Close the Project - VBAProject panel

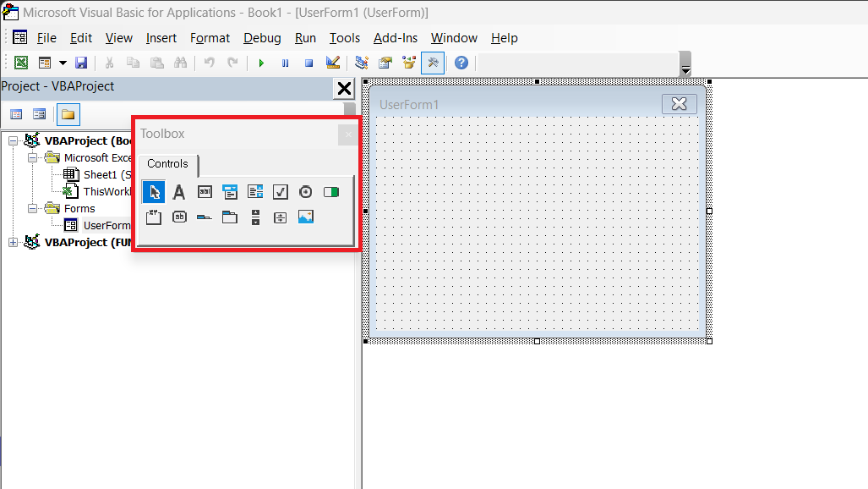click(344, 88)
